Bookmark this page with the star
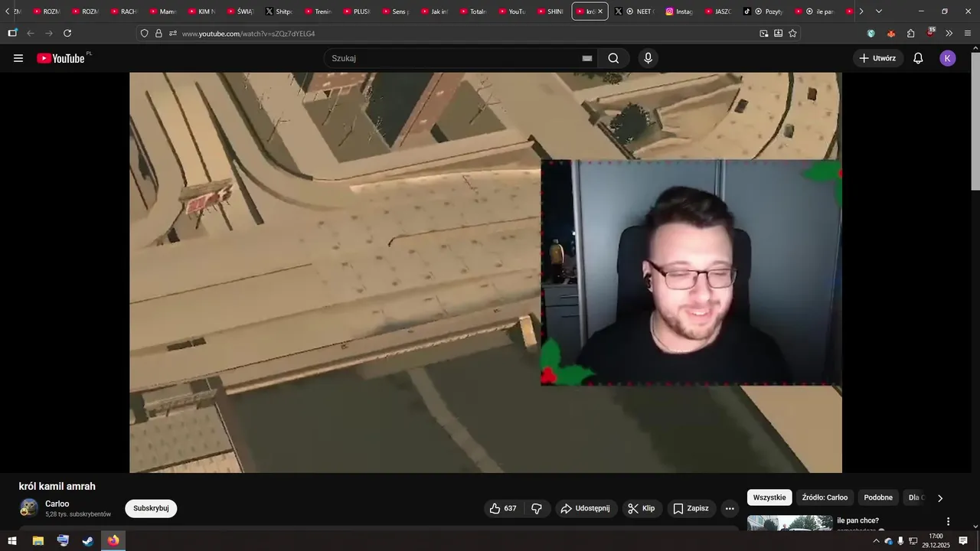980x551 pixels. [792, 33]
